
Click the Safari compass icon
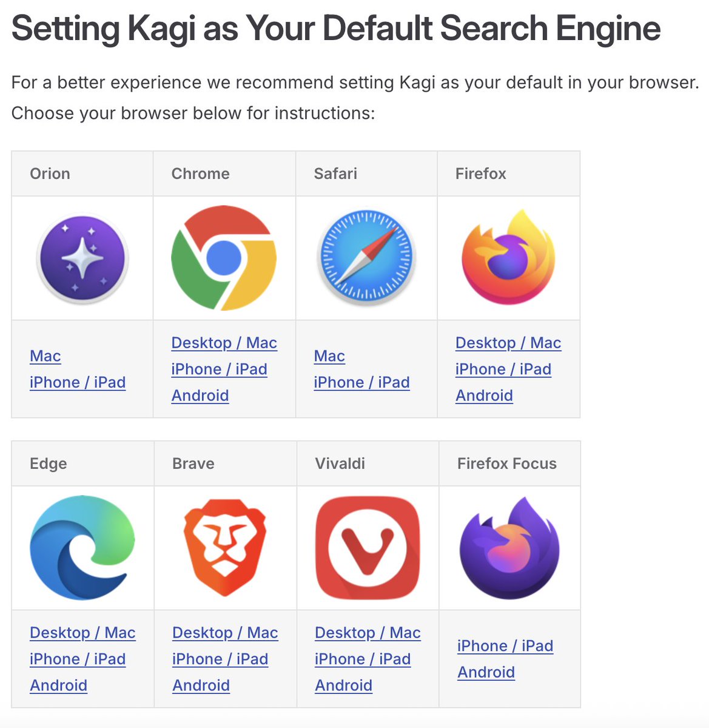[x=366, y=257]
